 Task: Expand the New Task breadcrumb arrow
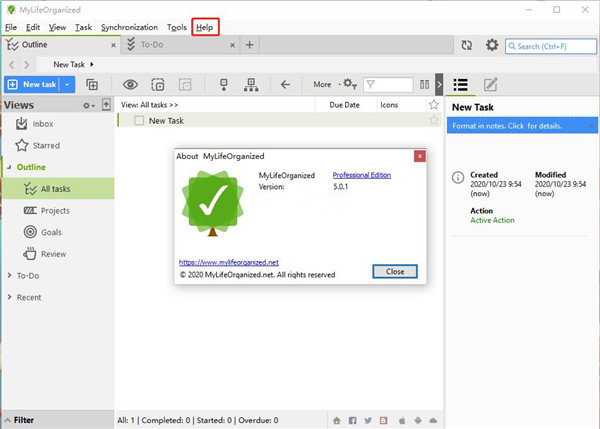pos(92,64)
